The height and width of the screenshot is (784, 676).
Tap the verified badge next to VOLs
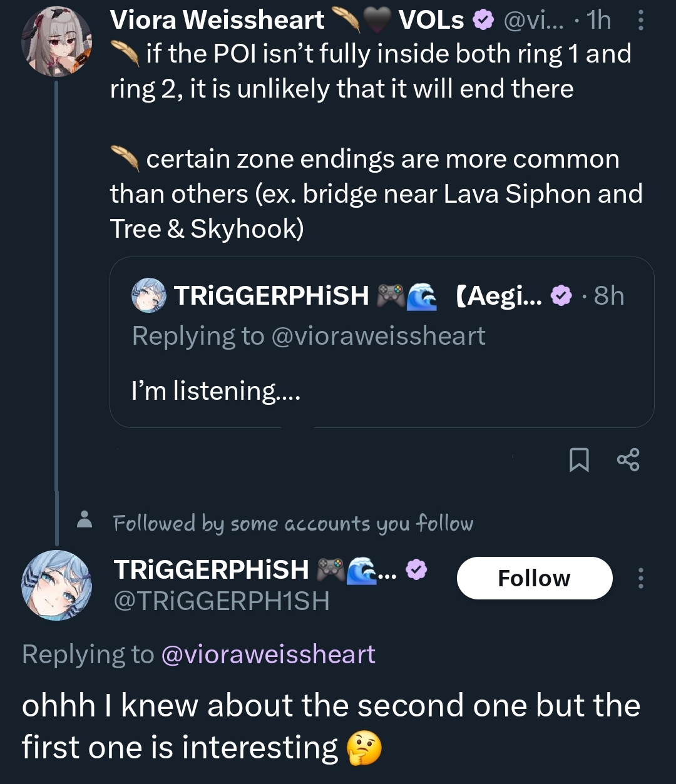pyautogui.click(x=483, y=21)
